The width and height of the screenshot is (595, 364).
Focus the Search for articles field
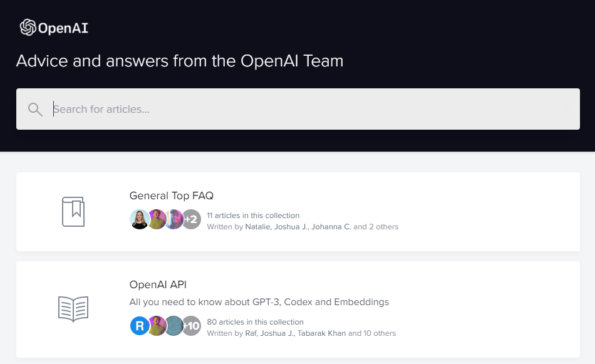click(x=313, y=109)
